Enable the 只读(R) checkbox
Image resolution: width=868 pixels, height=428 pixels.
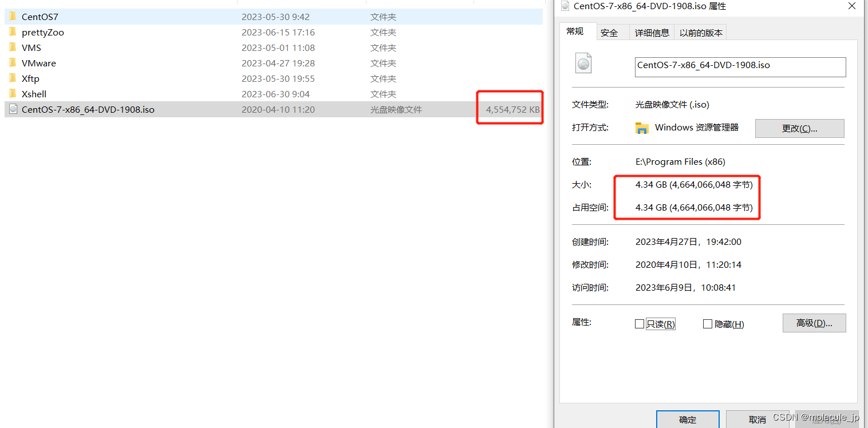pyautogui.click(x=640, y=324)
